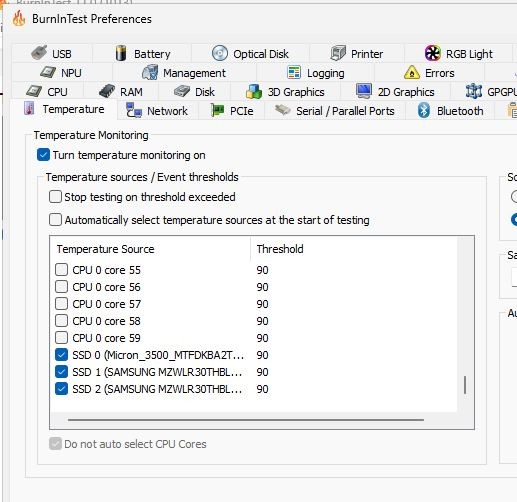Click the RAM chip icon
The image size is (517, 502).
coord(107,91)
